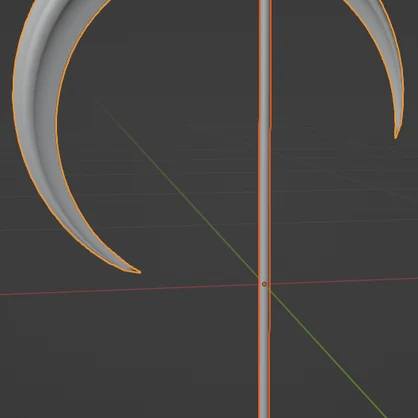
Task: Click the orange origin point on the pole
Action: click(264, 284)
